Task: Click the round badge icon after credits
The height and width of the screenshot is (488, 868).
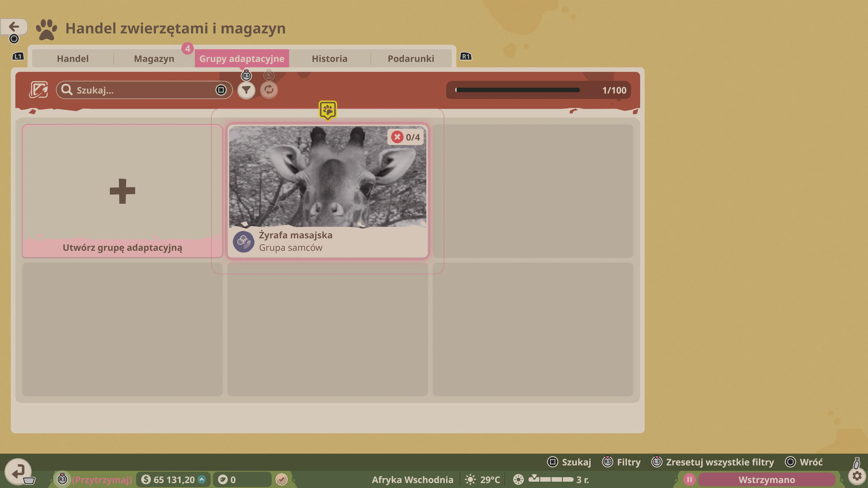Action: tap(281, 479)
